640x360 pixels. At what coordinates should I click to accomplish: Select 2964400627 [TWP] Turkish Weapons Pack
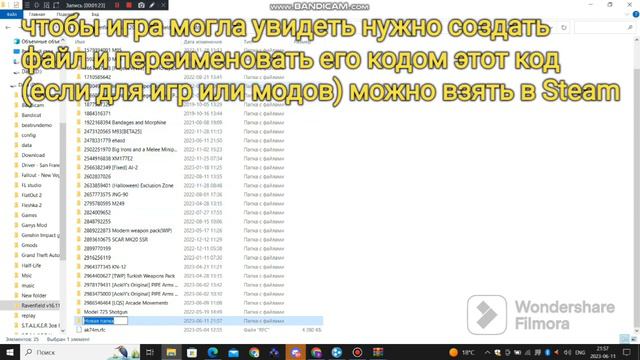129,276
